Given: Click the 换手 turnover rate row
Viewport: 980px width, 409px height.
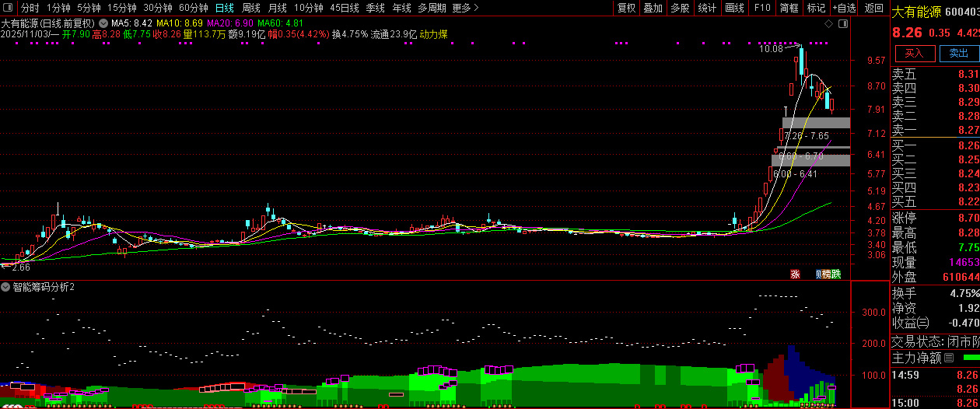Looking at the screenshot, I should tap(935, 293).
